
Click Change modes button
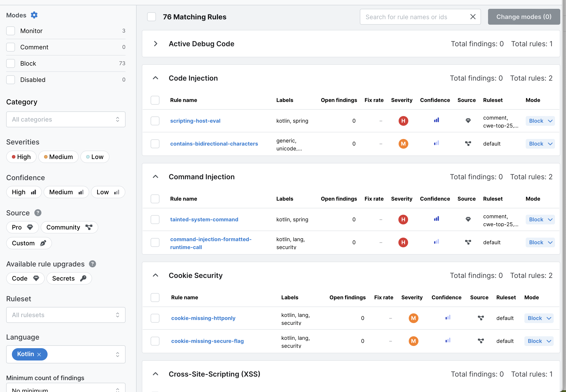coord(524,17)
